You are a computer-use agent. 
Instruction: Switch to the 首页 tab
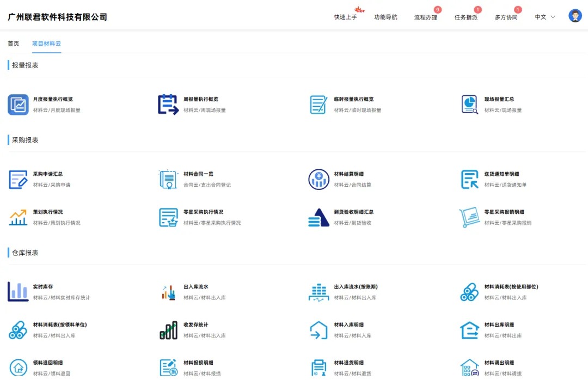coord(13,44)
